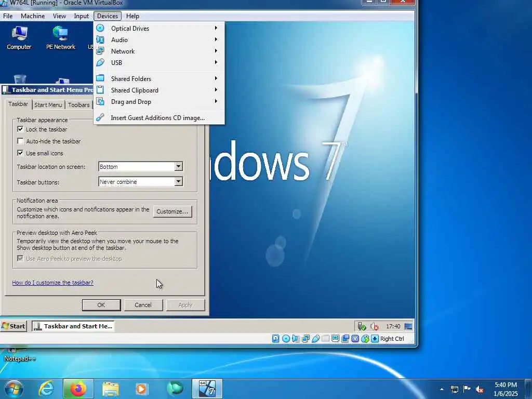Expand the Drag and Drop submenu
This screenshot has height=399, width=532.
click(159, 101)
